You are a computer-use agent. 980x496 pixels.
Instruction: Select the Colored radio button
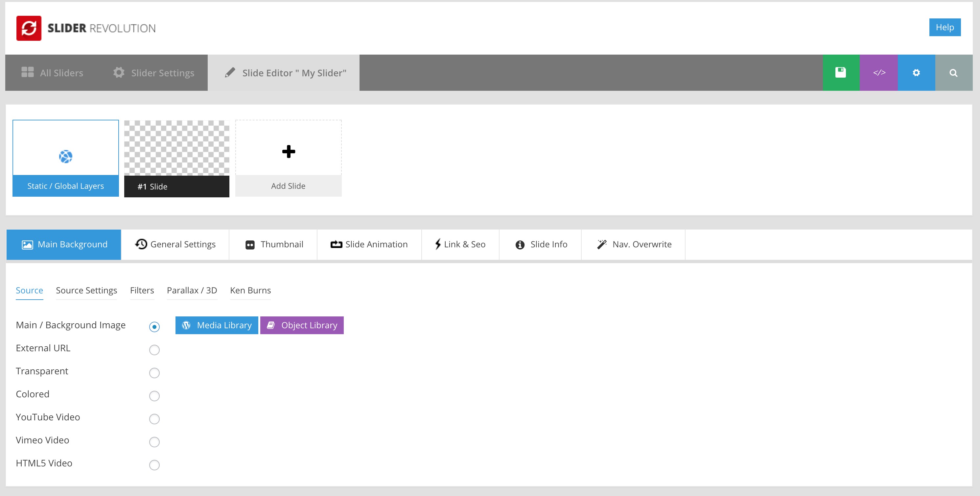pyautogui.click(x=154, y=396)
